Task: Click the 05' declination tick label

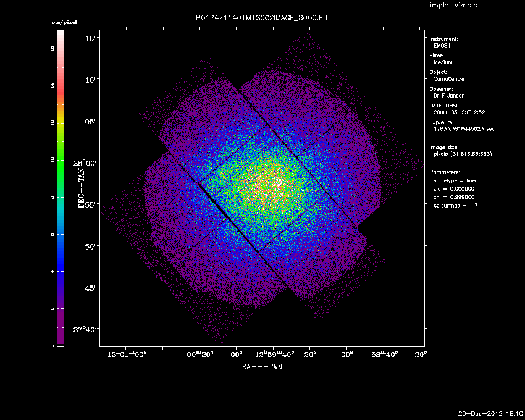Action: pyautogui.click(x=92, y=122)
